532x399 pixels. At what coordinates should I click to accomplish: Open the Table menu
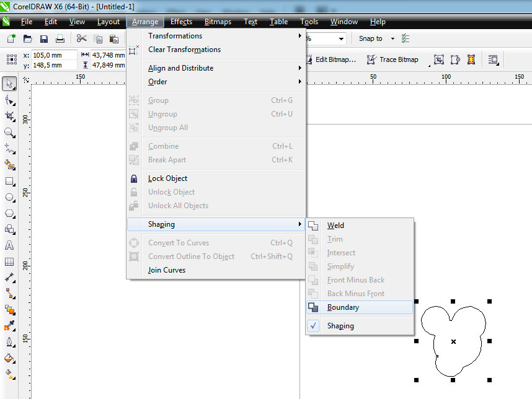click(x=278, y=22)
